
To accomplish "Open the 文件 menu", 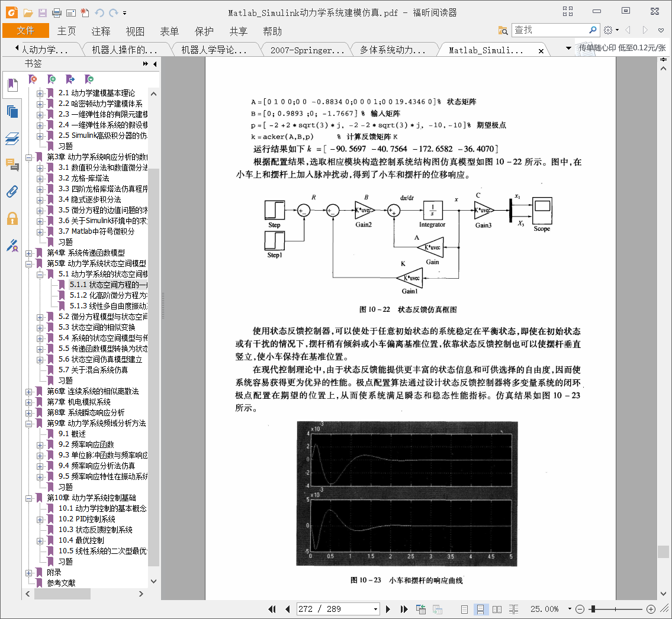I will coord(25,30).
